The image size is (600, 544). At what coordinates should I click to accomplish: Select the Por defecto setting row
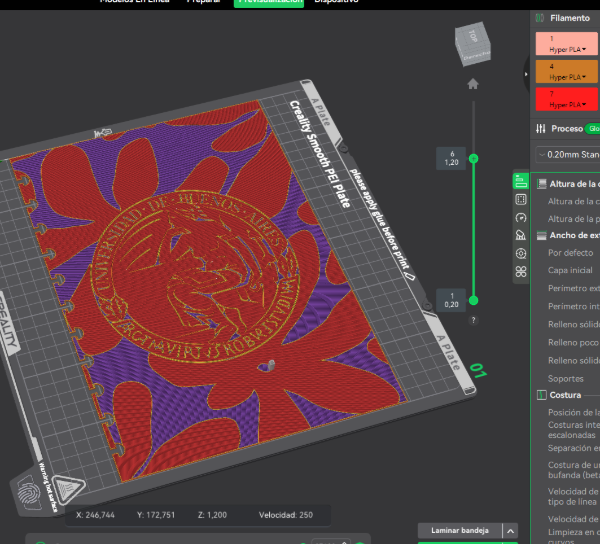[571, 253]
